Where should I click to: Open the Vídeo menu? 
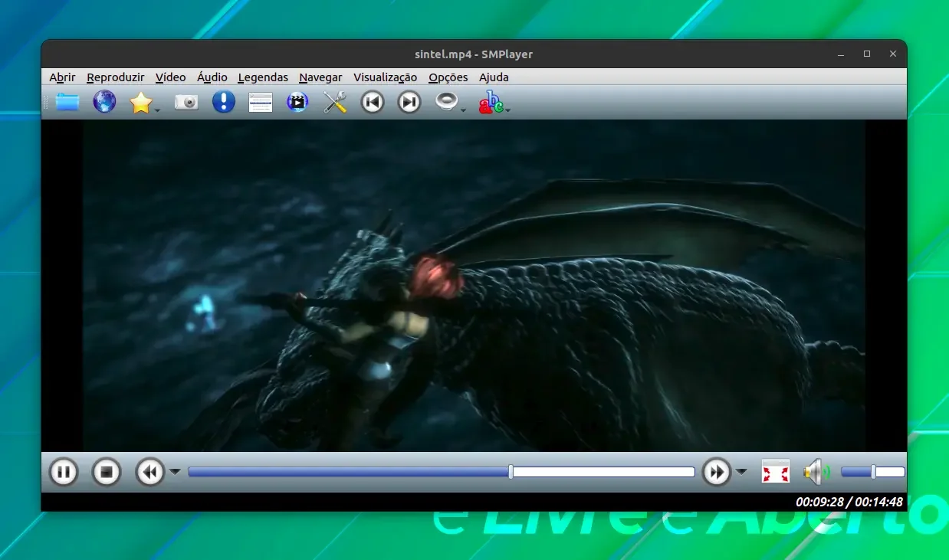(x=170, y=77)
